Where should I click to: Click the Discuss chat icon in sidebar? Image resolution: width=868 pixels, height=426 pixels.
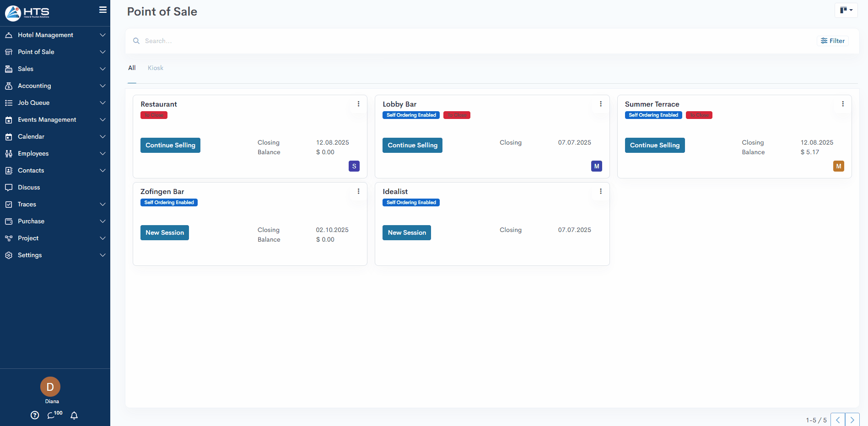(9, 187)
